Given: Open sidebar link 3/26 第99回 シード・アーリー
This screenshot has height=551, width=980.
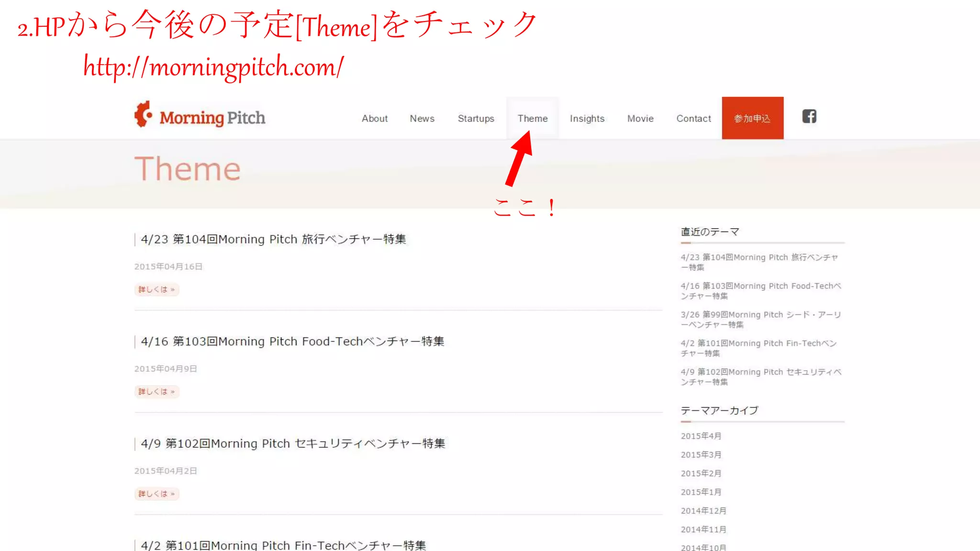Looking at the screenshot, I should 761,320.
